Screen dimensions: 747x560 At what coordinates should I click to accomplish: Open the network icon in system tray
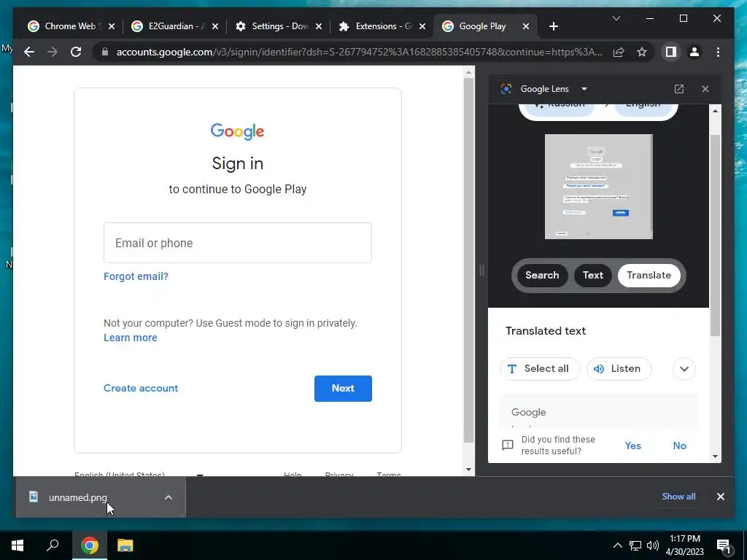[635, 545]
